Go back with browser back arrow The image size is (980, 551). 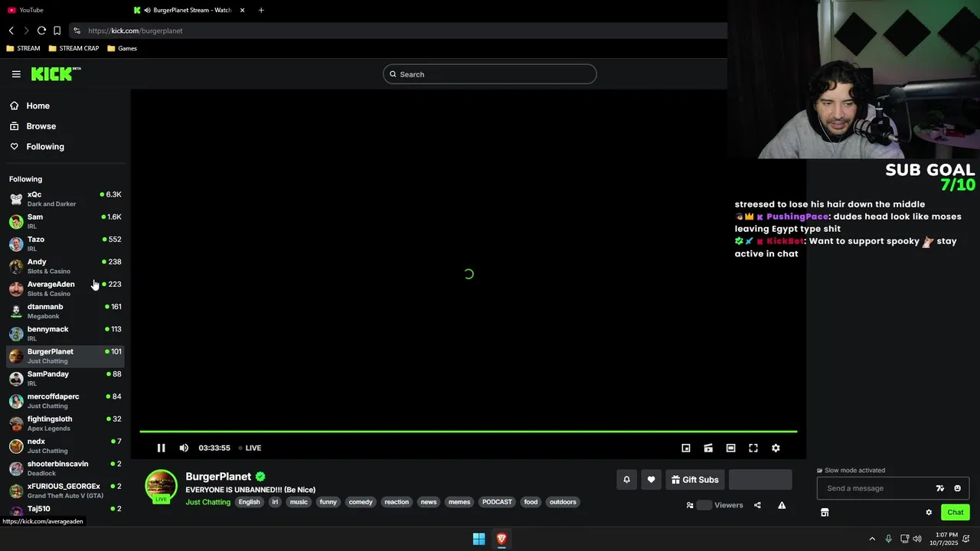tap(11, 31)
